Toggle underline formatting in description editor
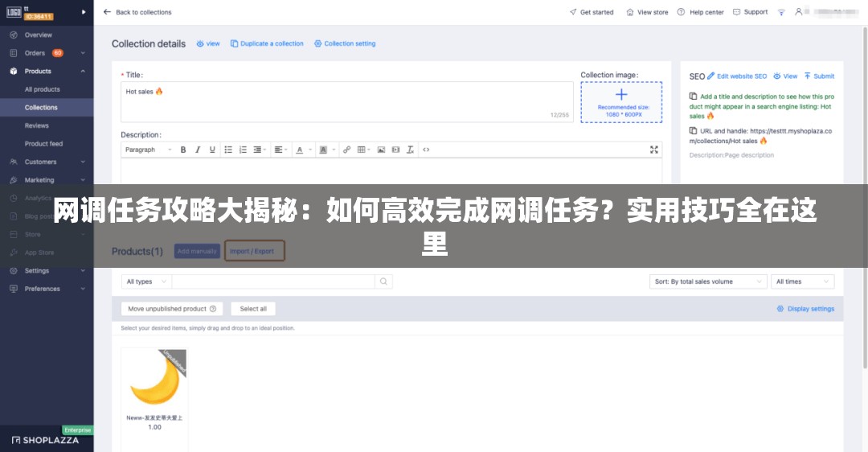This screenshot has width=868, height=452. [212, 150]
